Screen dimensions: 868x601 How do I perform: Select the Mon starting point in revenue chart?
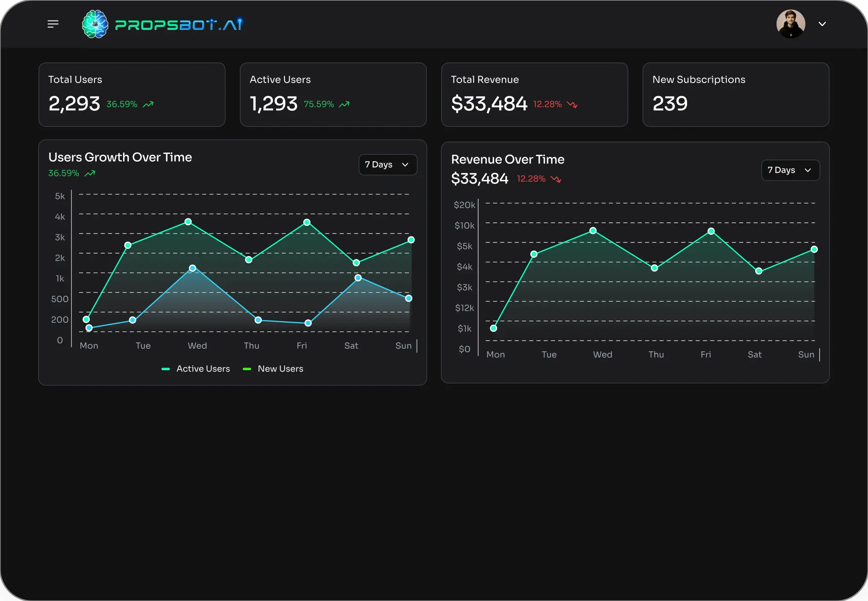494,328
